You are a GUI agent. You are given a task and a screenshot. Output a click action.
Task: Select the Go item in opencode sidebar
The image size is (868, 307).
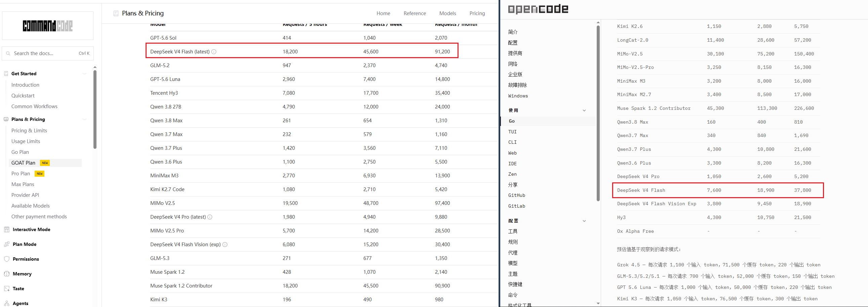pos(549,121)
